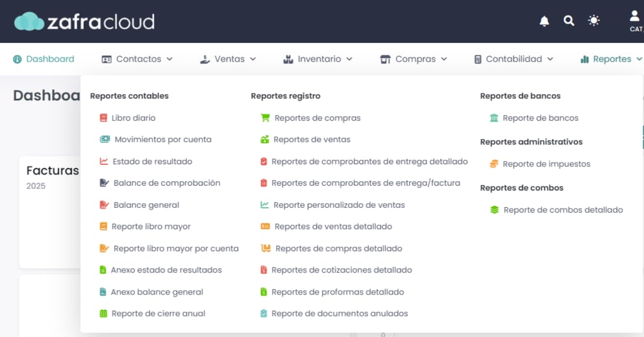
Task: Click the Anexo balance general file icon
Action: point(103,292)
